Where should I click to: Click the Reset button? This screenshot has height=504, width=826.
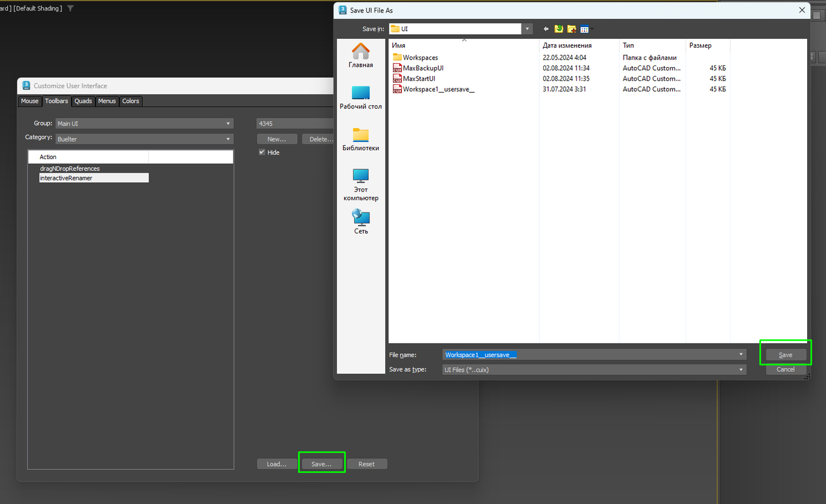click(x=366, y=464)
